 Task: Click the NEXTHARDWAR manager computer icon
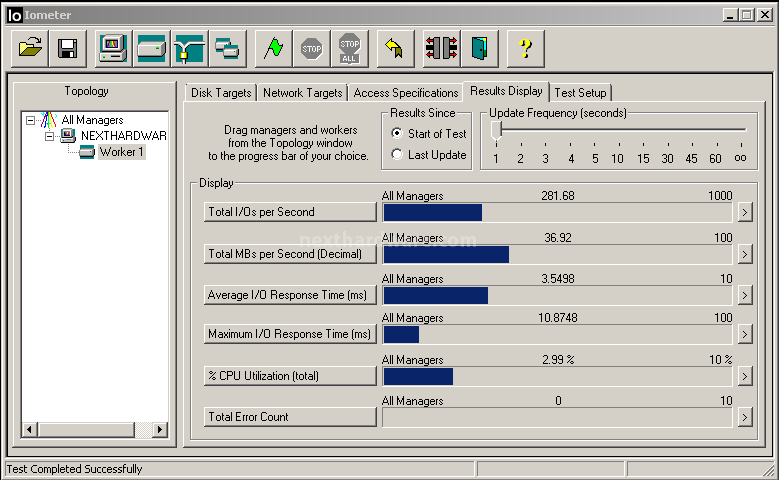pos(68,136)
